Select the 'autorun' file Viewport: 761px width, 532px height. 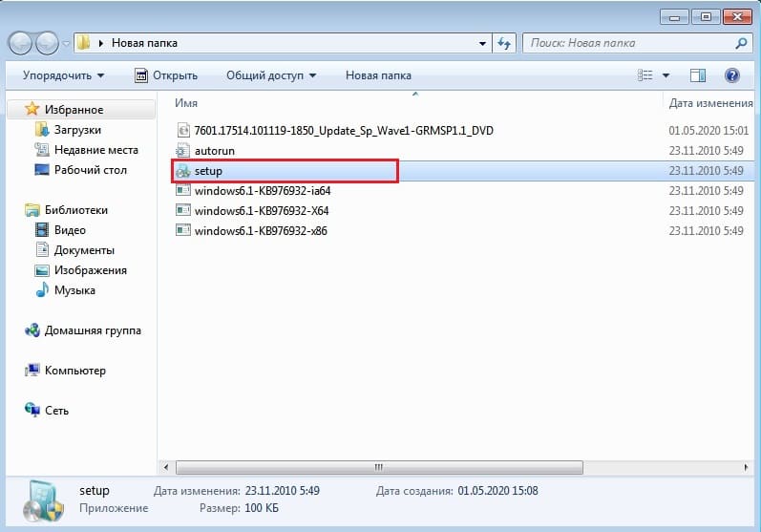pos(215,151)
